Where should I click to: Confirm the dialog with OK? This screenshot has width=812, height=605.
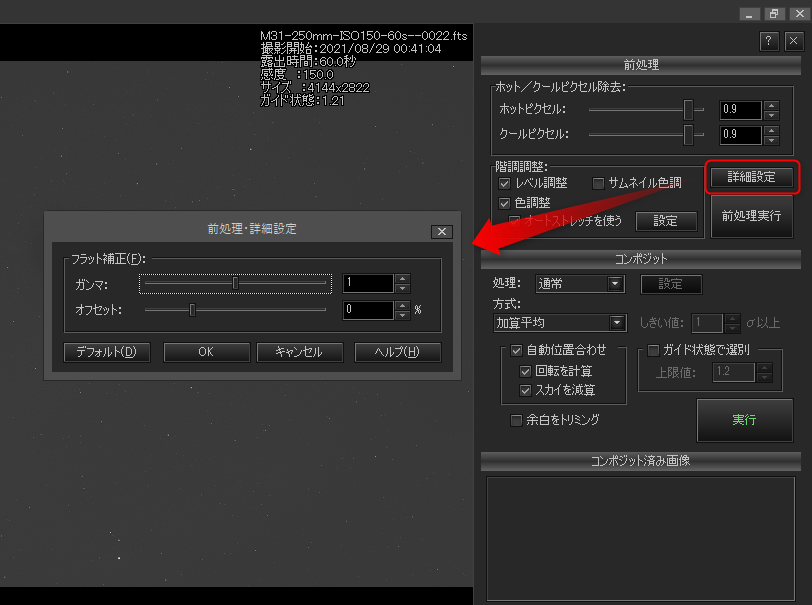206,352
